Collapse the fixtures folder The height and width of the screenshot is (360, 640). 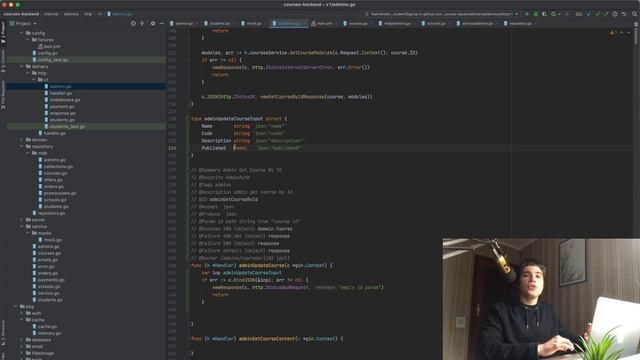click(28, 40)
